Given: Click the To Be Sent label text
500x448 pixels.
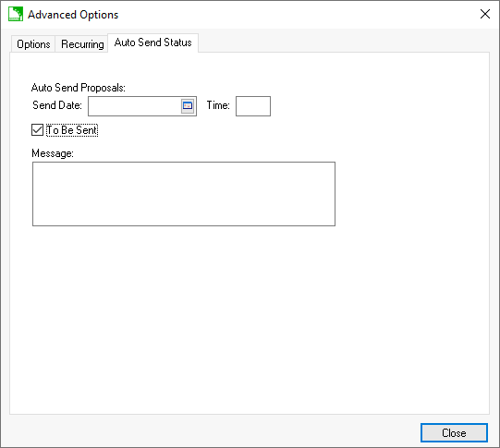Looking at the screenshot, I should 72,130.
